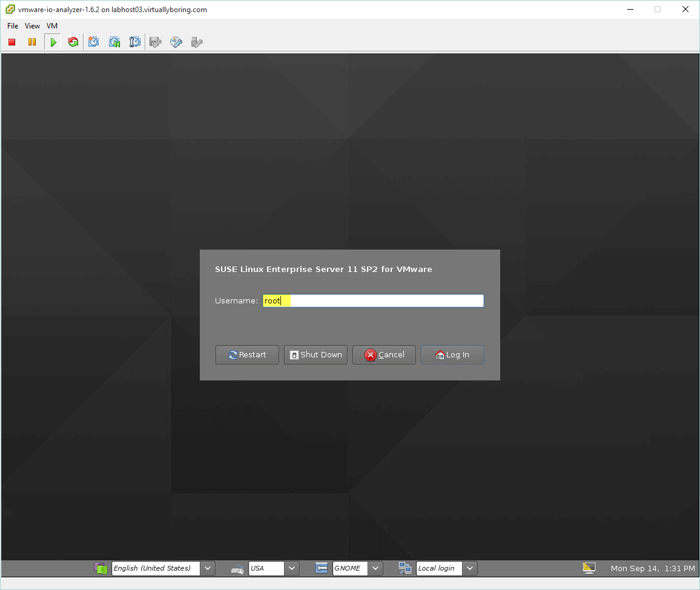Power on the VM with green play icon
The width and height of the screenshot is (700, 590).
pyautogui.click(x=53, y=42)
